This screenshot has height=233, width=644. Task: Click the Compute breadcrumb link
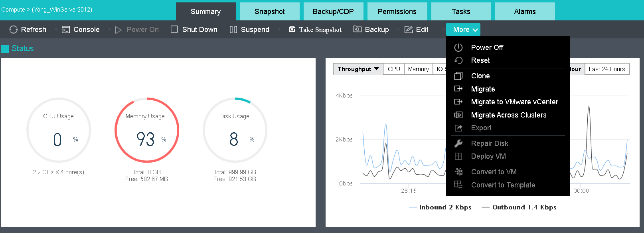pyautogui.click(x=13, y=10)
